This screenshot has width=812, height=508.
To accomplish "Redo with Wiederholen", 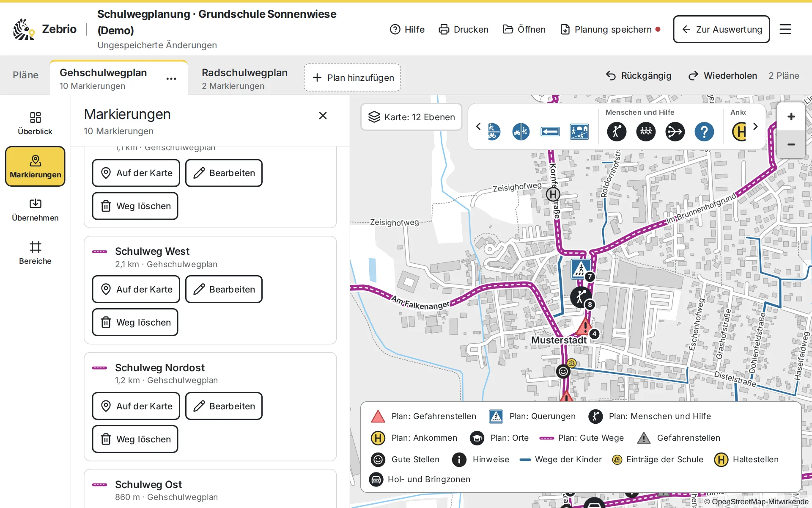I will [x=722, y=75].
